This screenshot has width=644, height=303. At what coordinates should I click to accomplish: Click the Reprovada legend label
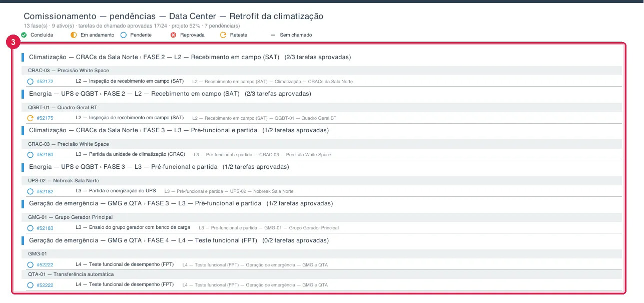tap(193, 35)
